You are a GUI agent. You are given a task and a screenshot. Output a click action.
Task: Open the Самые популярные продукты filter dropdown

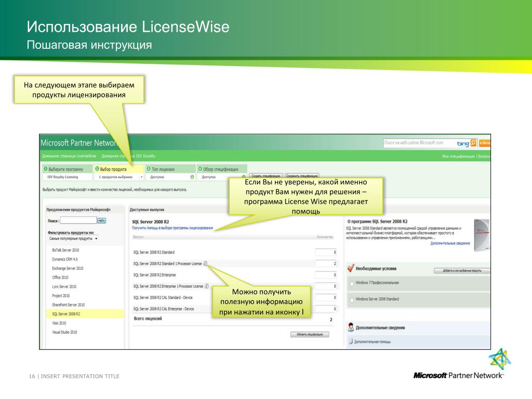coord(73,239)
